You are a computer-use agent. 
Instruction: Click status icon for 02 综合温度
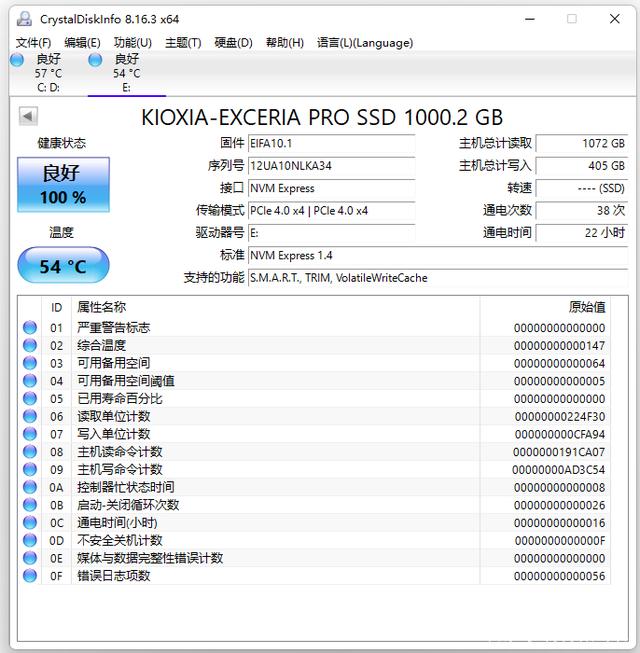tap(30, 345)
